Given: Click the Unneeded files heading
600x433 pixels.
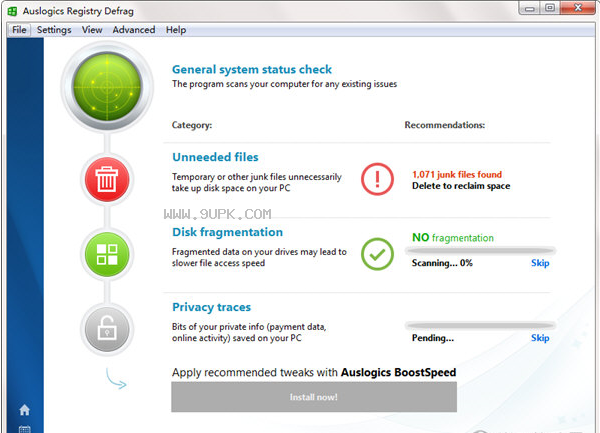Looking at the screenshot, I should pyautogui.click(x=215, y=157).
